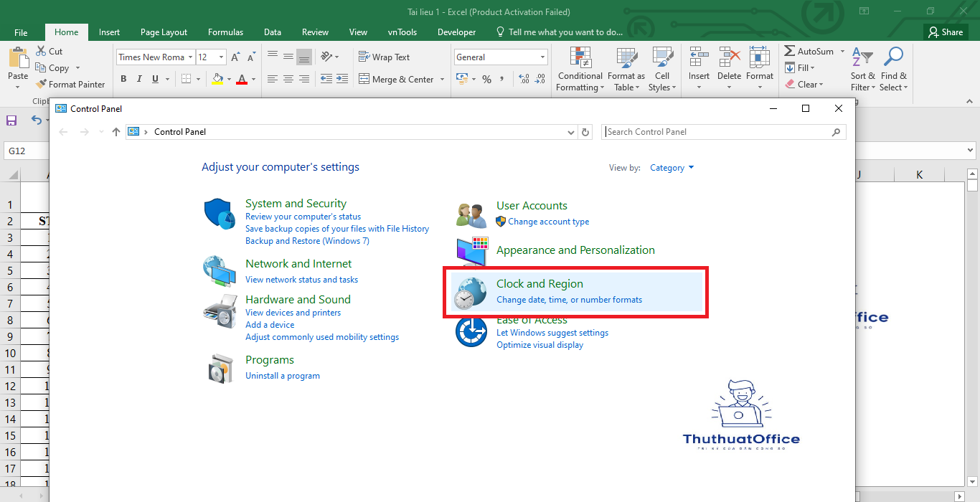The height and width of the screenshot is (502, 980).
Task: Open the Clock and Region category
Action: [x=540, y=284]
